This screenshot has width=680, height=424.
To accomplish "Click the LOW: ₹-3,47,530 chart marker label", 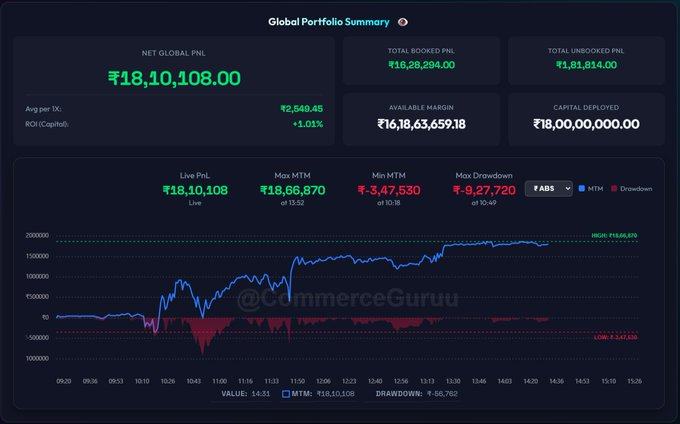I will click(616, 337).
